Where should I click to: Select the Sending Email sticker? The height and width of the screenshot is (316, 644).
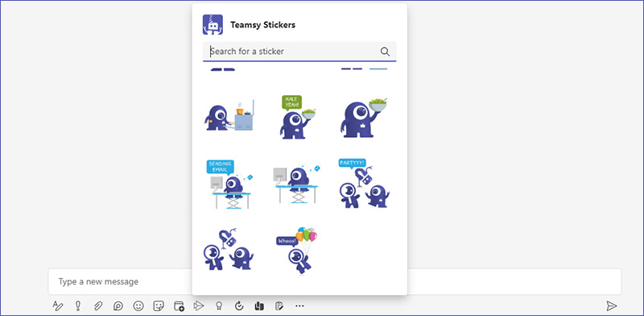pyautogui.click(x=229, y=184)
